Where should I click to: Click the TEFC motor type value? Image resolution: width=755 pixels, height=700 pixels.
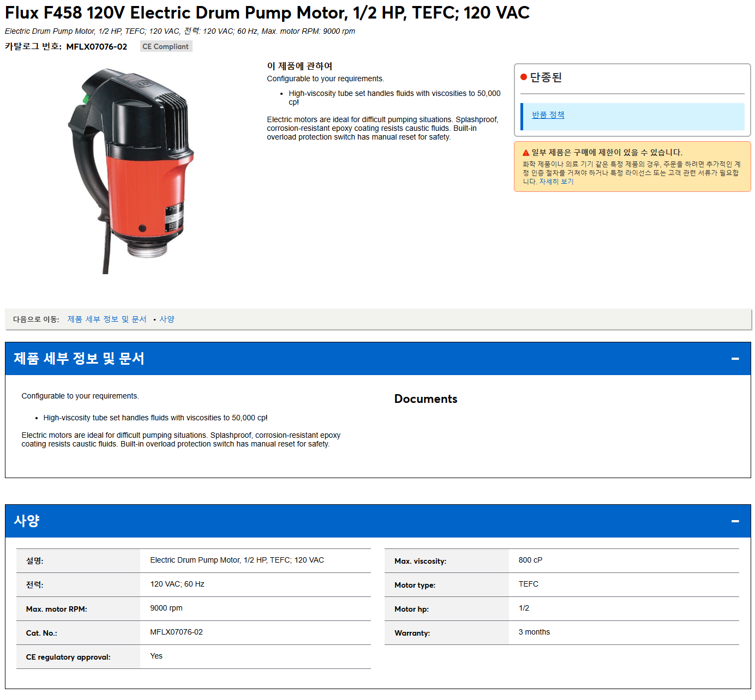pyautogui.click(x=529, y=584)
